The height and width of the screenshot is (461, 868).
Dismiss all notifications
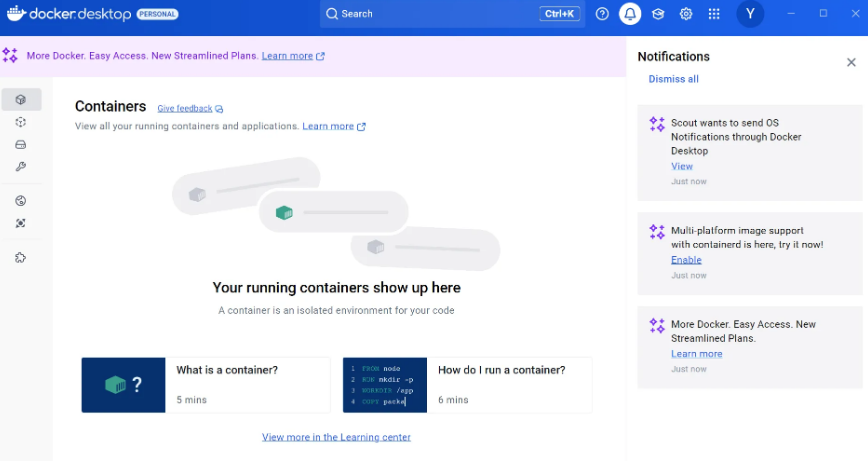pos(673,79)
